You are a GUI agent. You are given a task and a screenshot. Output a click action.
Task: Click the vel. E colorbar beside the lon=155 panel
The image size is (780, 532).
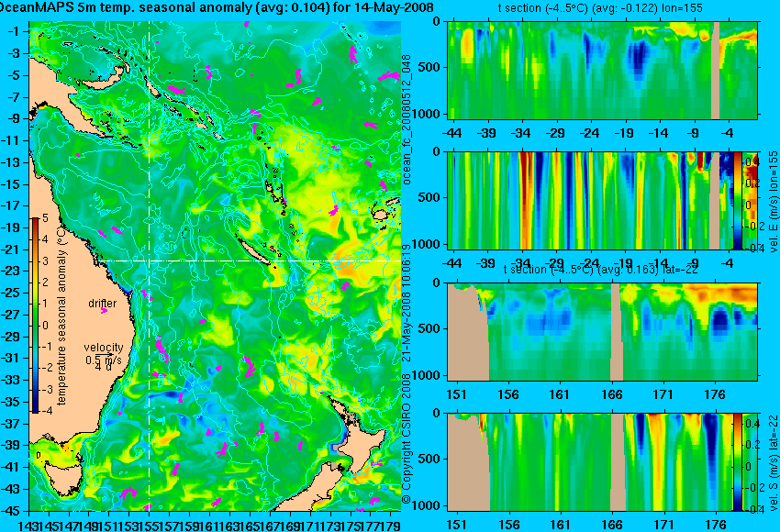pos(738,201)
